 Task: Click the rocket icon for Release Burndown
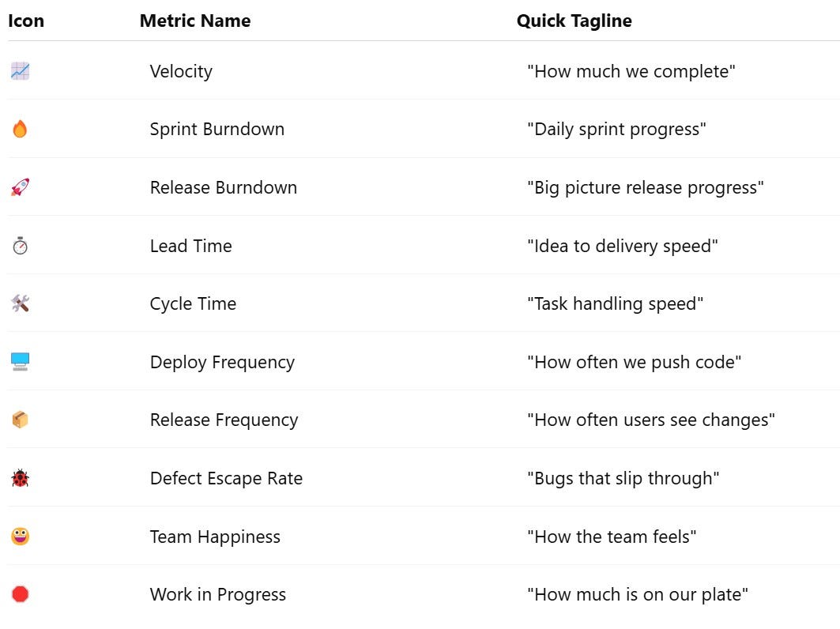(21, 187)
